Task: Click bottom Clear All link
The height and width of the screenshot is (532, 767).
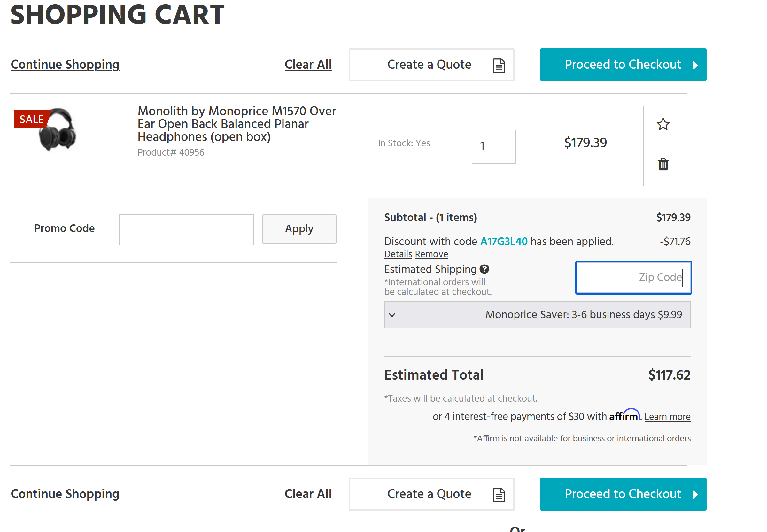Action: [x=308, y=494]
